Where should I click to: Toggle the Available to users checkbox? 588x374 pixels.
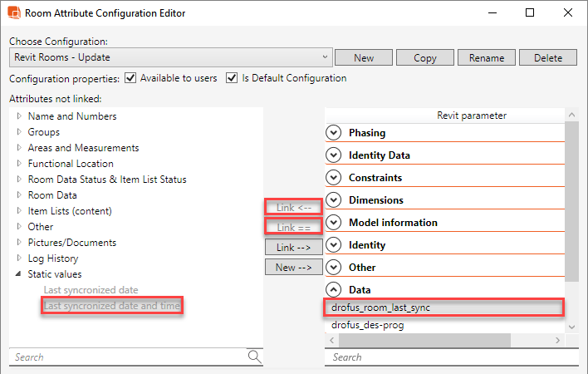[130, 78]
